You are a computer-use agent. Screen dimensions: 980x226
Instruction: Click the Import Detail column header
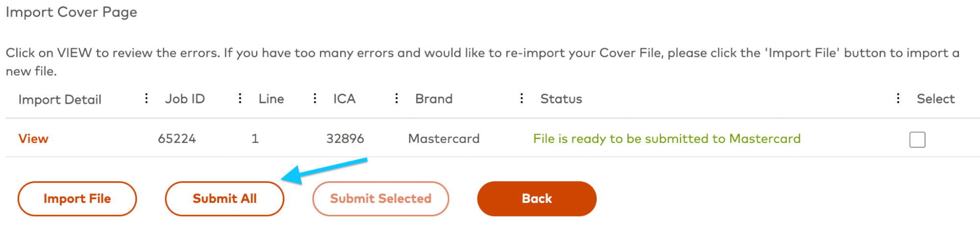(60, 99)
